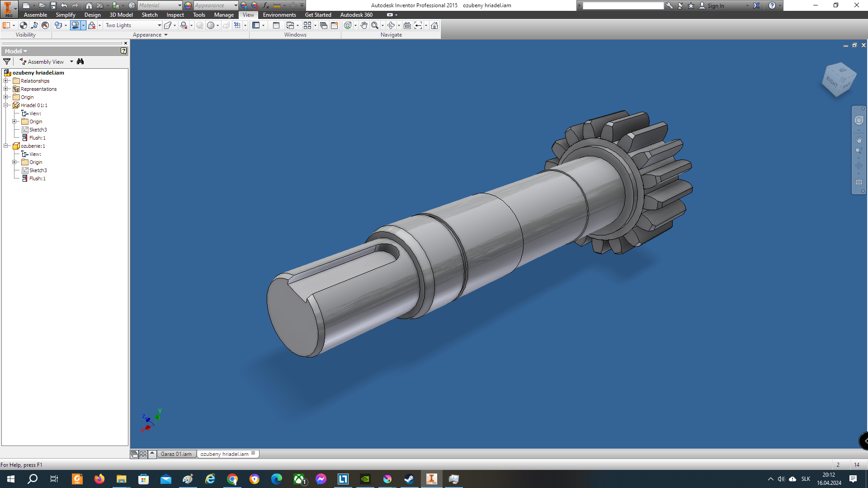Expand the Representations folder
Viewport: 868px width, 488px height.
[x=6, y=89]
